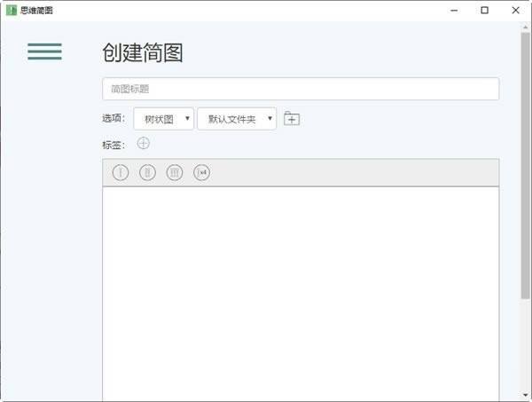Select the level I toolbar icon
532x402 pixels.
[121, 172]
